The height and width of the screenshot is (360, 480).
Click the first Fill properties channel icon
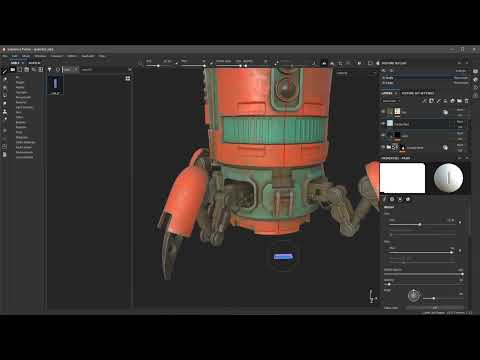pyautogui.click(x=384, y=199)
